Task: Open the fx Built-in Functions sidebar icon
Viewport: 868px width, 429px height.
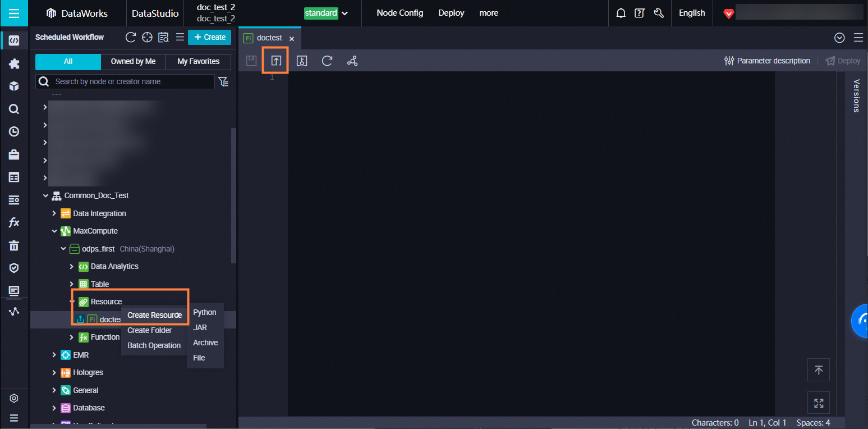Action: tap(14, 222)
